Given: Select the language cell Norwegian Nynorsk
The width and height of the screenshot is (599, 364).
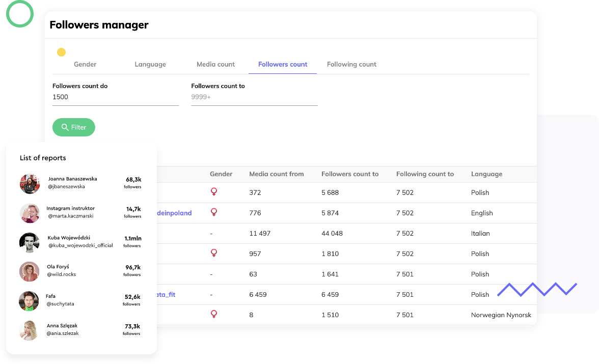Looking at the screenshot, I should [x=501, y=315].
